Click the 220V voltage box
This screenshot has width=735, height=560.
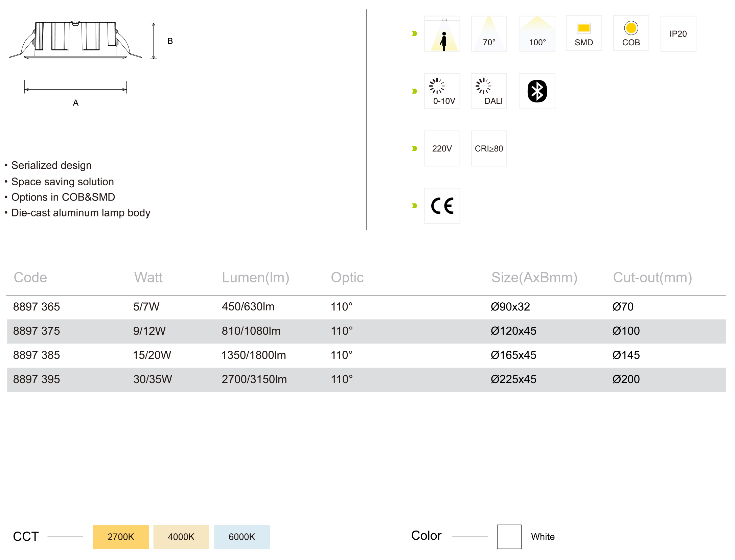click(x=442, y=148)
